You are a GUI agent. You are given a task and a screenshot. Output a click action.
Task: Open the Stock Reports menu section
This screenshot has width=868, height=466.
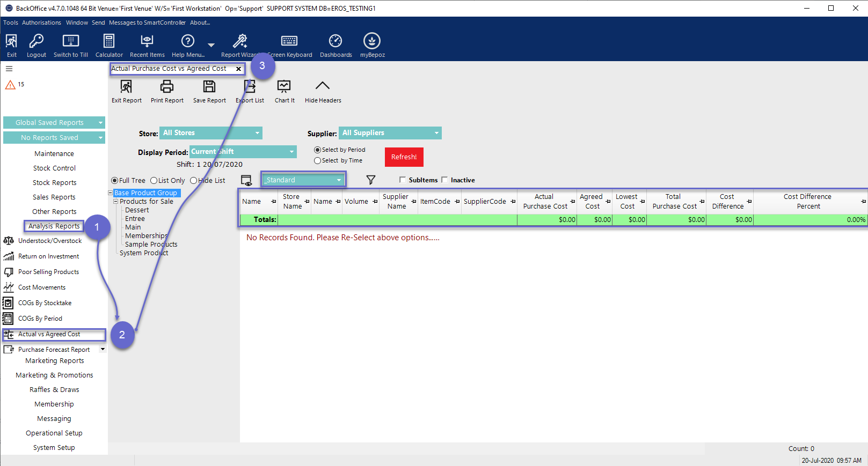click(x=54, y=183)
